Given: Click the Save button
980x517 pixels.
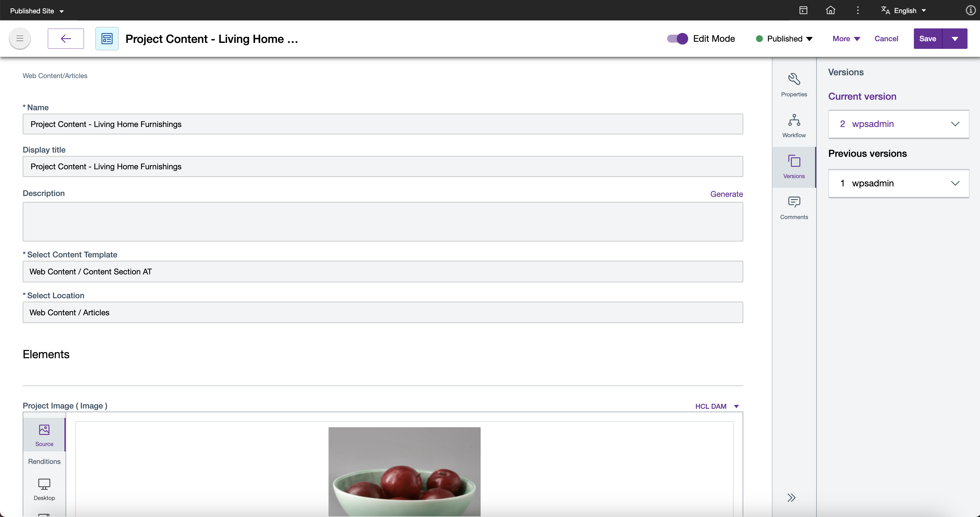Looking at the screenshot, I should (x=927, y=38).
